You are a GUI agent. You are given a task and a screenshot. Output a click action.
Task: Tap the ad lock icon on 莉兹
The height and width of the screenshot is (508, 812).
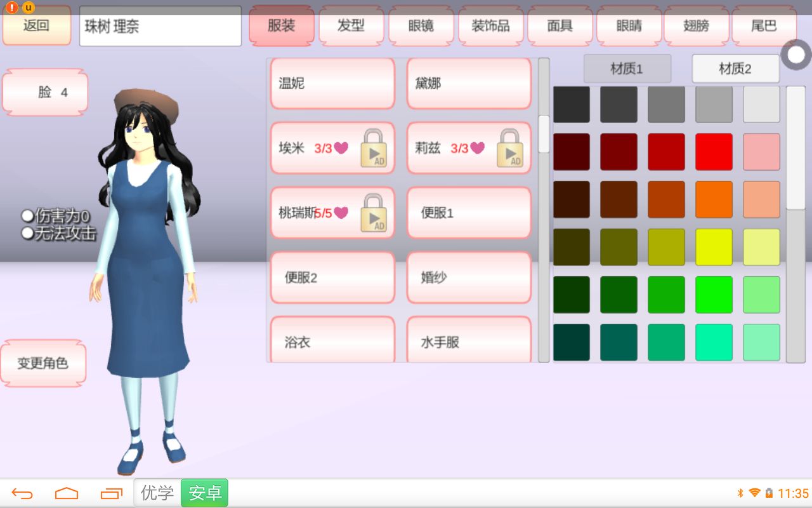click(x=509, y=149)
